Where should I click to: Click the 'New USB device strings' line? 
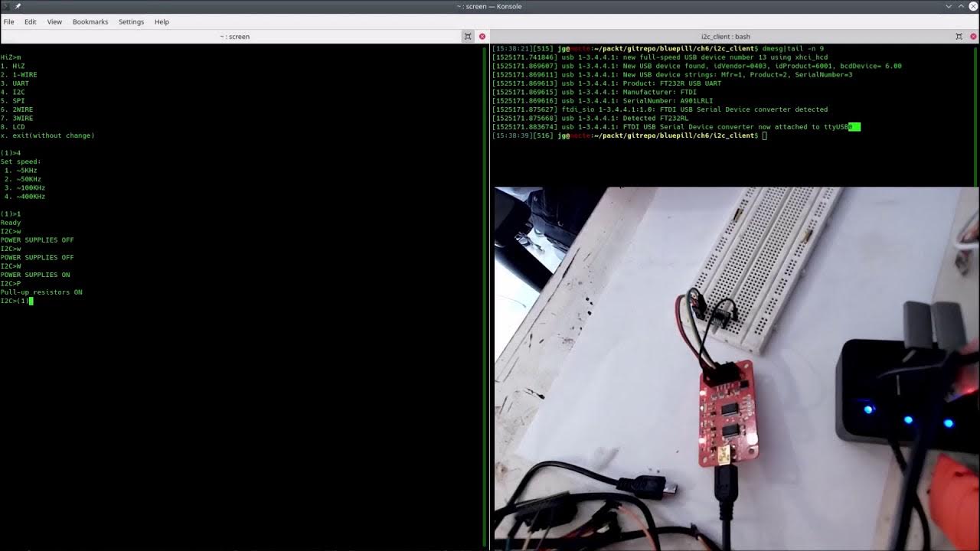672,75
